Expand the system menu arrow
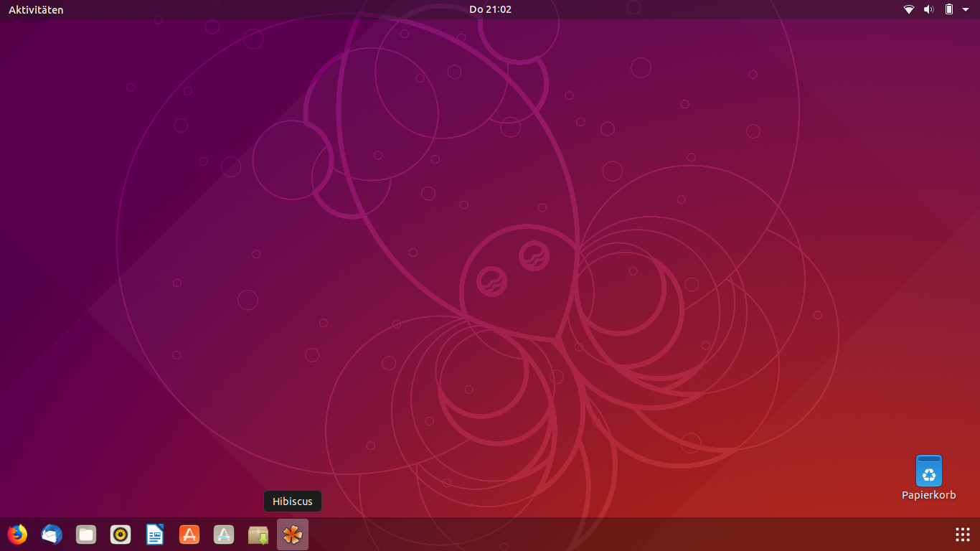 966,9
